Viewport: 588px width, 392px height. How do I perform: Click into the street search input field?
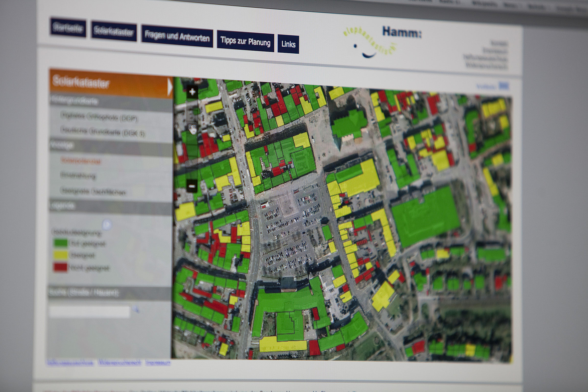(89, 311)
